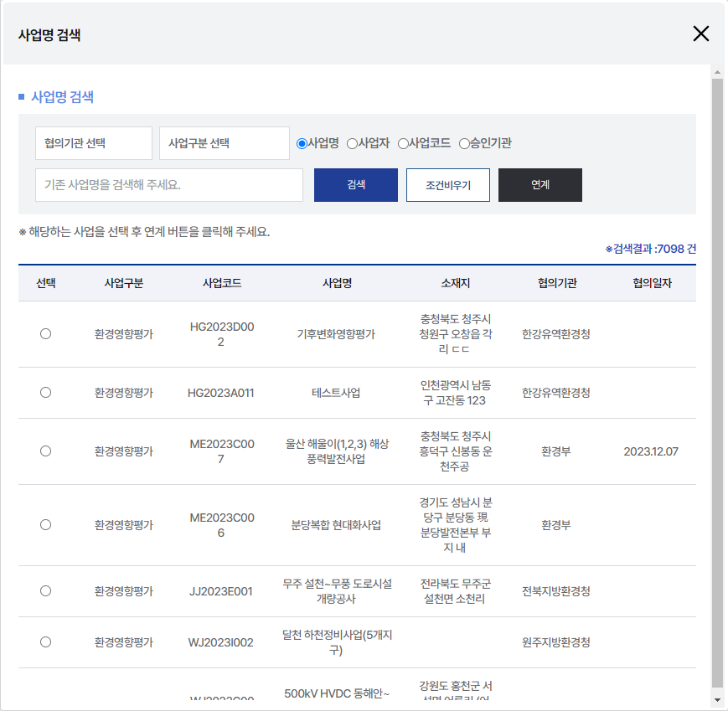Click the 사업코드 column header
This screenshot has height=711, width=728.
tap(221, 283)
